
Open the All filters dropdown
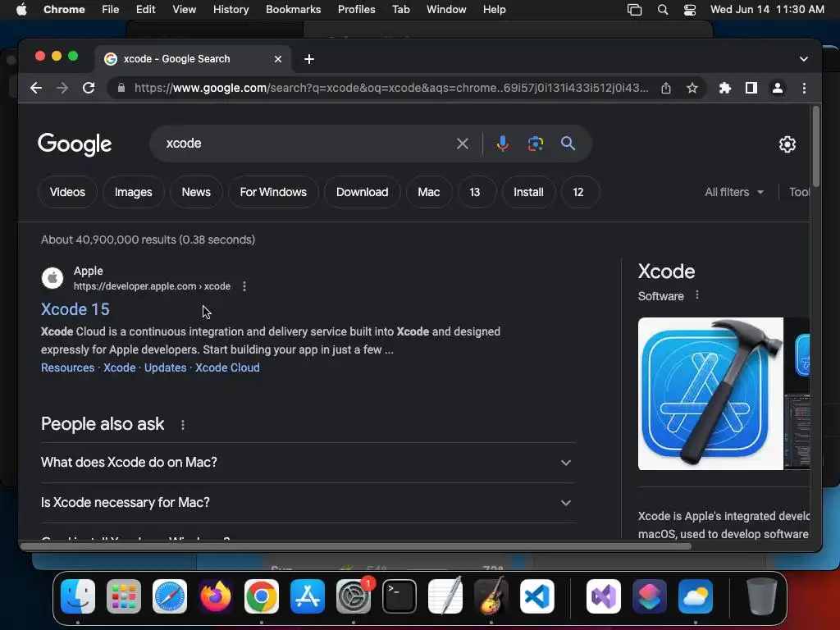(x=734, y=192)
